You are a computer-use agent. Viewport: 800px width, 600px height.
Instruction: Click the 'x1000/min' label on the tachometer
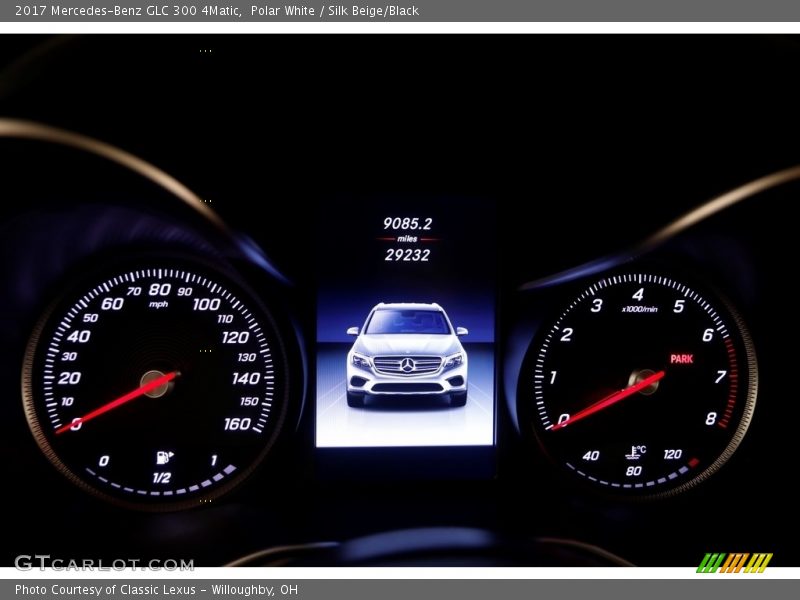[x=640, y=309]
